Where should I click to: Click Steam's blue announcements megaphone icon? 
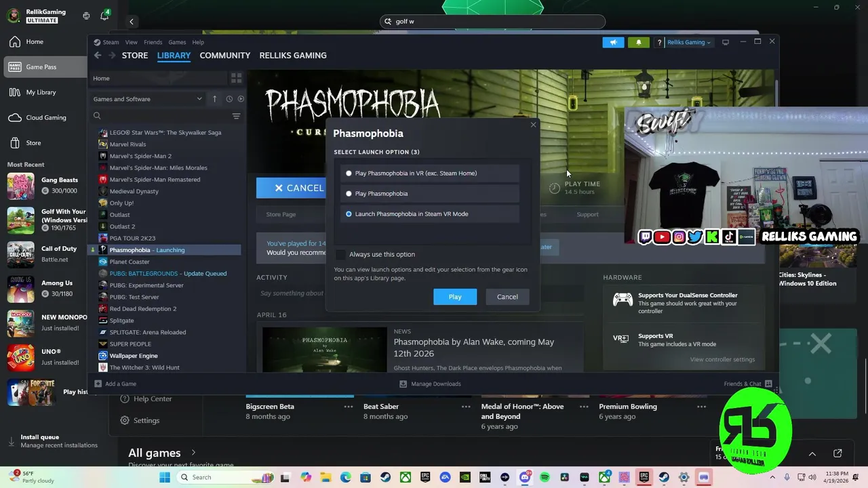coord(613,42)
